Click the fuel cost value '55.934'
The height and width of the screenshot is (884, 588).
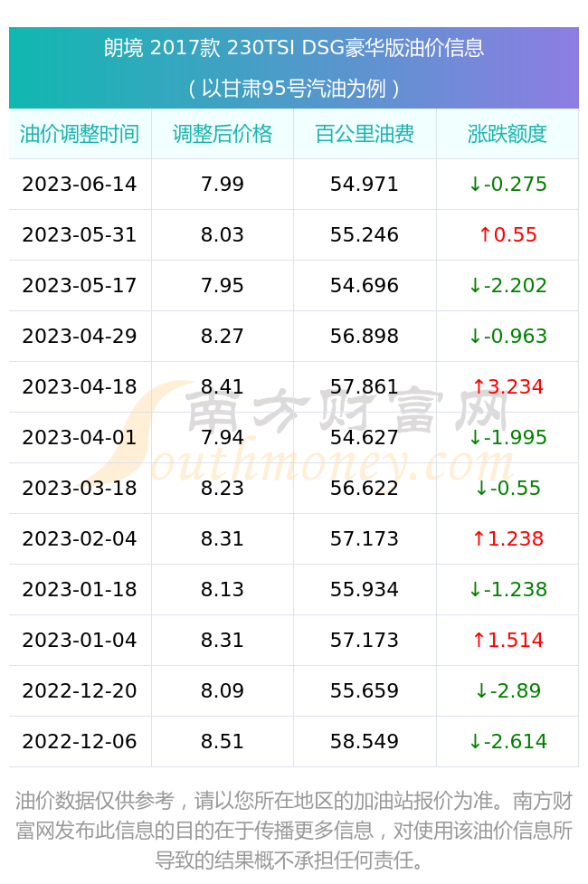pyautogui.click(x=365, y=590)
